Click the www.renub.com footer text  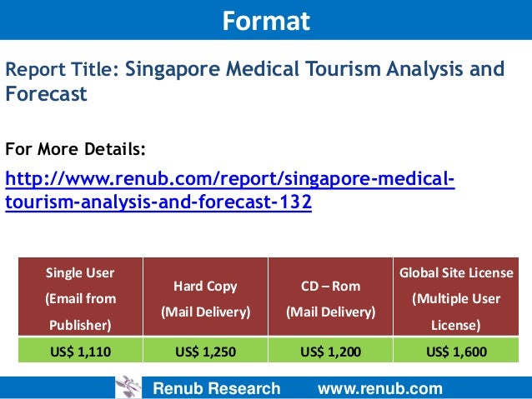point(380,388)
